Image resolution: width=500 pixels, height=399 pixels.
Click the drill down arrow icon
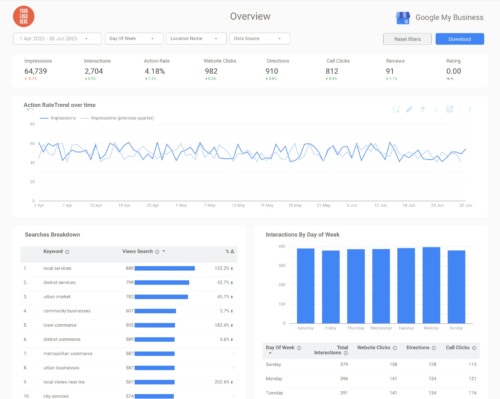[x=436, y=109]
